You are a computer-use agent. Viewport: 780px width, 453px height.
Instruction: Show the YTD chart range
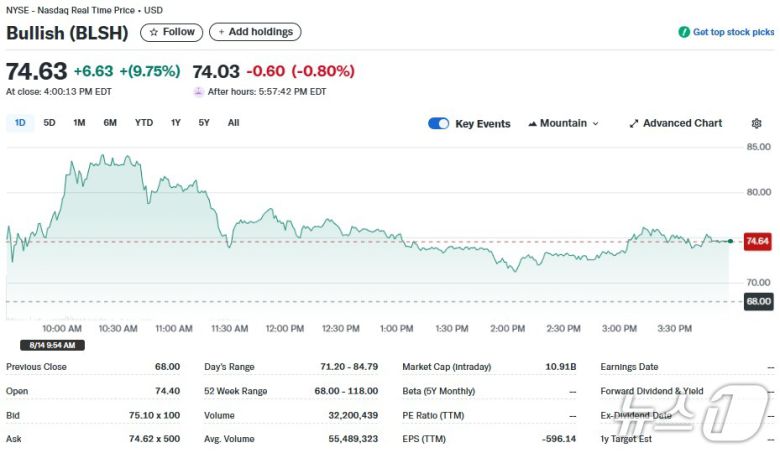[x=144, y=123]
